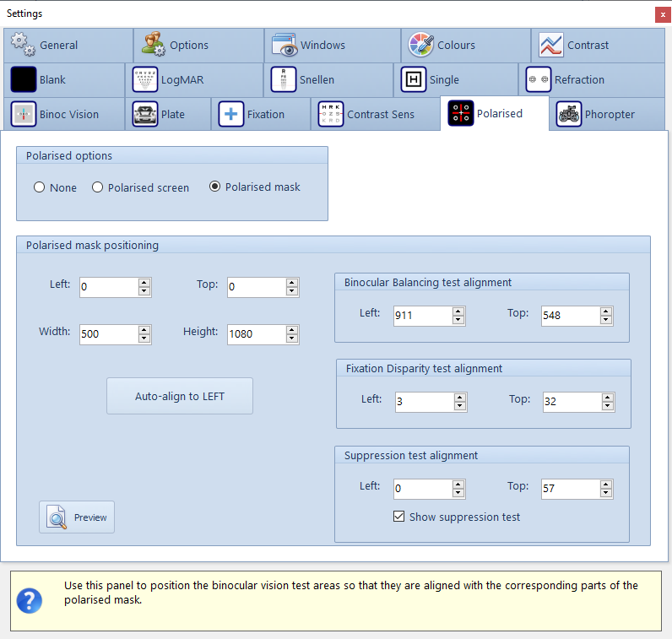Click the Snellen chart icon
This screenshot has width=672, height=639.
tap(284, 79)
